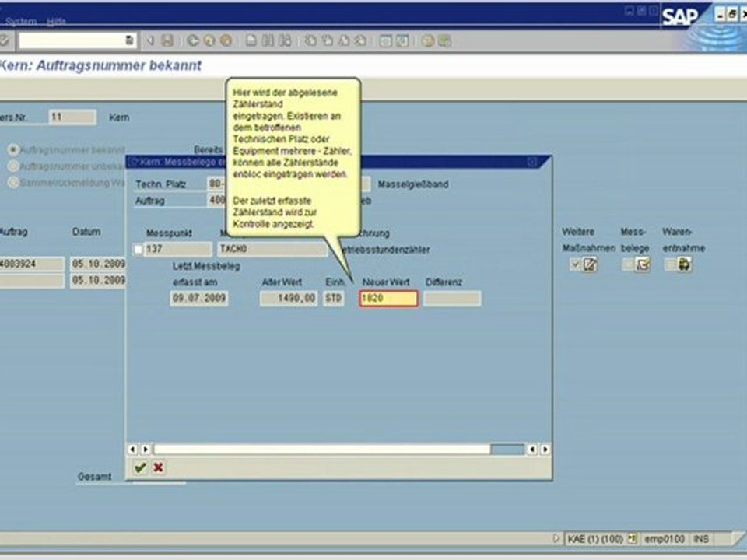This screenshot has width=747, height=560.
Task: Click the first Datum field 05.10.2009
Action: coord(98,264)
